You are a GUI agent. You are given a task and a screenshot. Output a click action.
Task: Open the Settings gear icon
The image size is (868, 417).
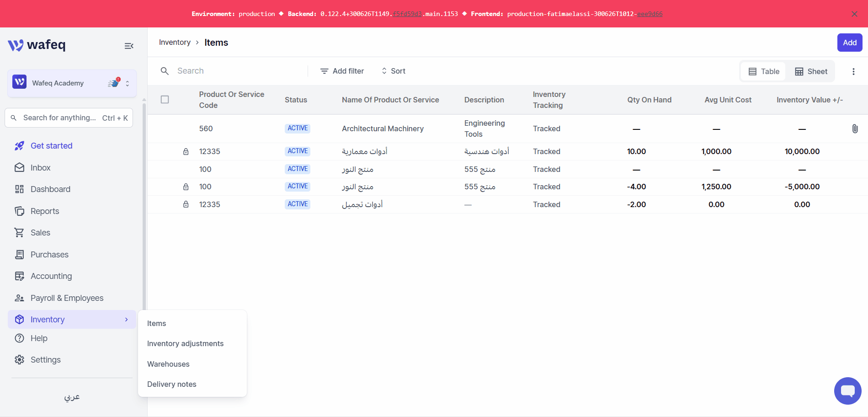click(19, 360)
